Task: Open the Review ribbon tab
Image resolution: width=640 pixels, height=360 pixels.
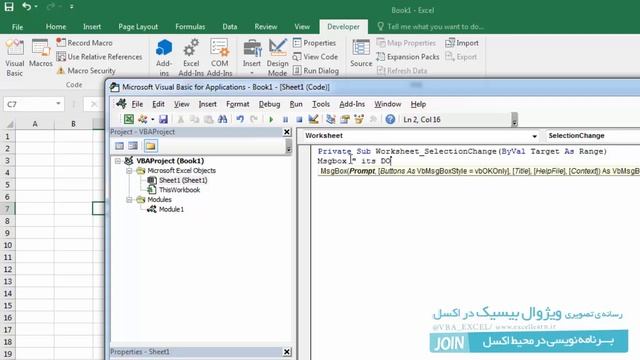Action: (266, 27)
